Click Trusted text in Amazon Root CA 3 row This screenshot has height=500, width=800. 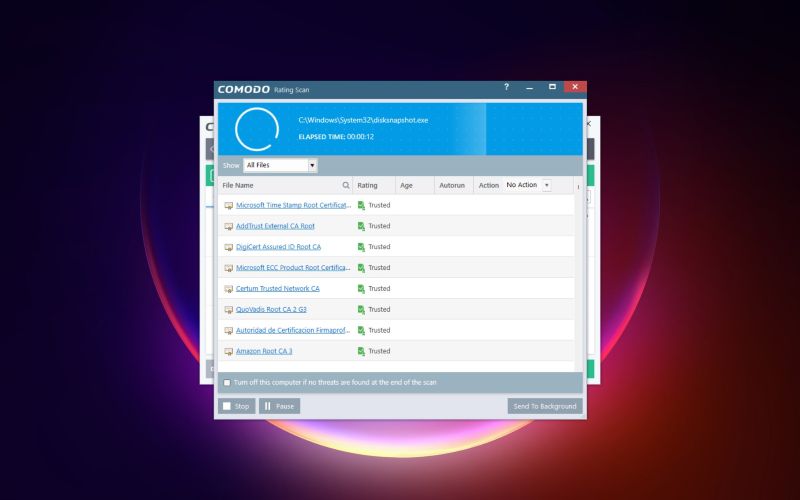(x=379, y=352)
